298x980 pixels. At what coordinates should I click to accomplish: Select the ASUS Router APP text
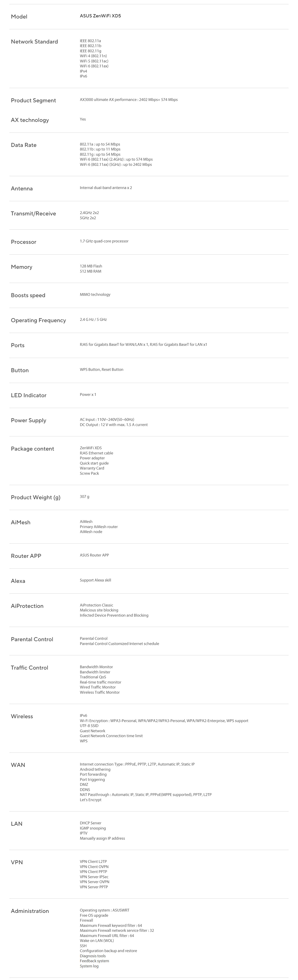tap(94, 555)
